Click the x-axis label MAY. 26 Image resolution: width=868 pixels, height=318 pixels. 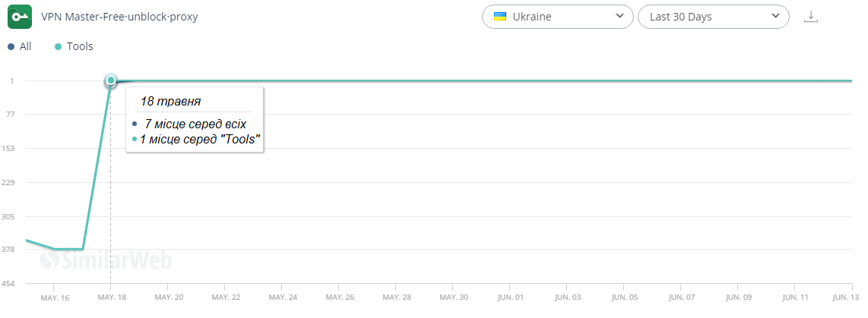pos(339,298)
